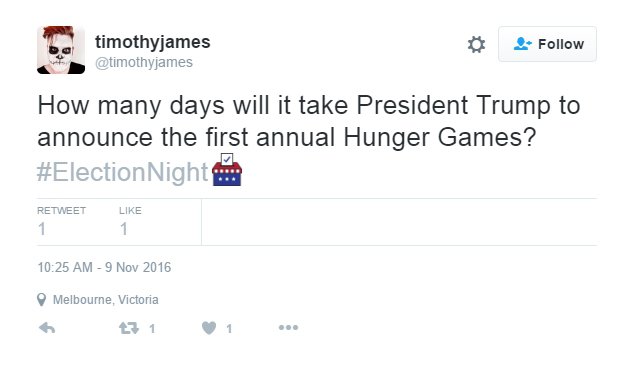Viewport: 633px width, 367px height.
Task: Click the ballot box emoji
Action: coord(227,170)
